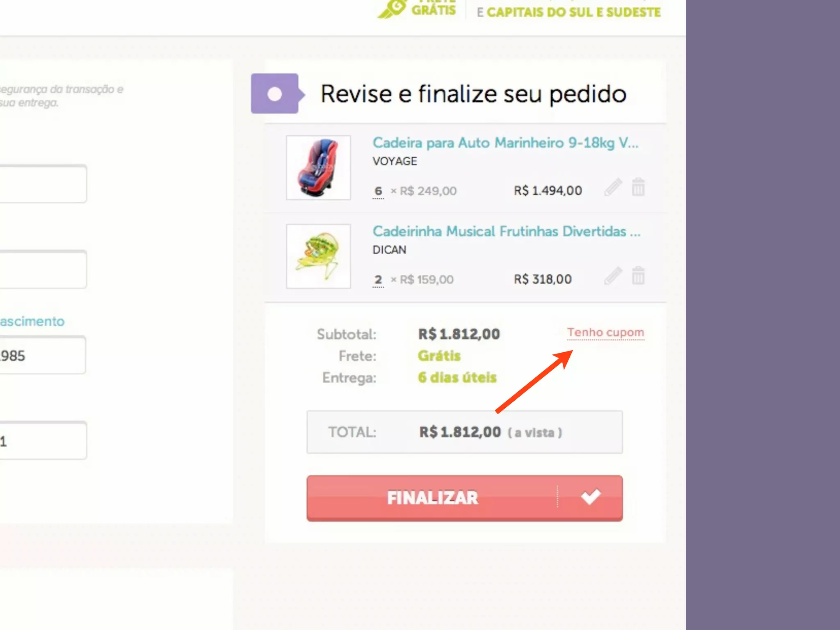
Task: Focus the input field containing 1
Action: (43, 441)
